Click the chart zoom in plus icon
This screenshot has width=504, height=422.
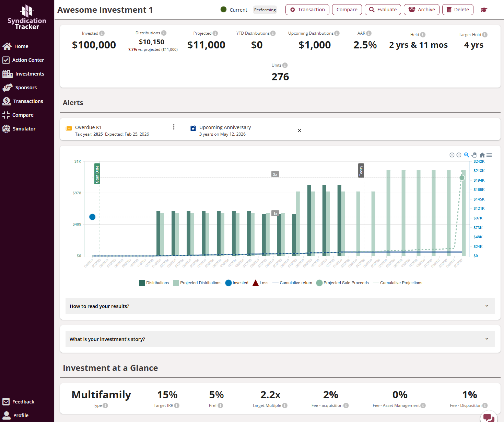pyautogui.click(x=452, y=155)
